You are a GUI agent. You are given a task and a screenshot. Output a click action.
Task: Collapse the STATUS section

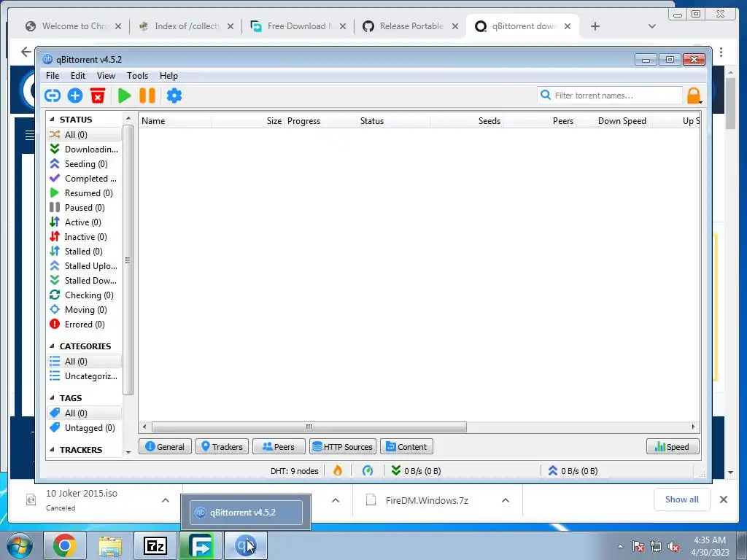pyautogui.click(x=52, y=120)
